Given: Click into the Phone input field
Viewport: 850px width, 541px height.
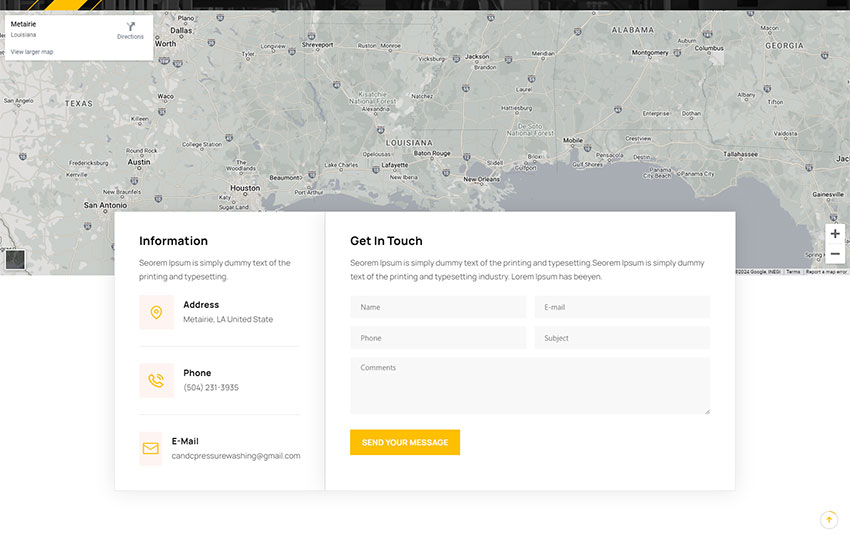Looking at the screenshot, I should click(438, 338).
